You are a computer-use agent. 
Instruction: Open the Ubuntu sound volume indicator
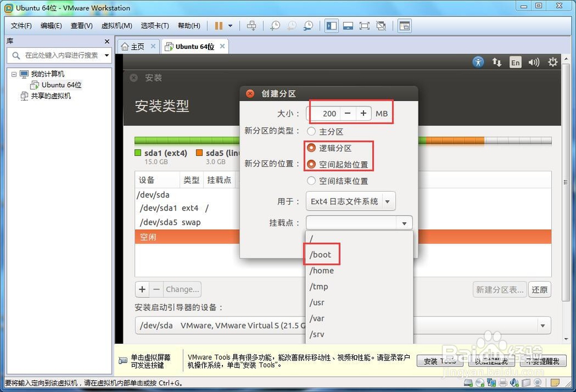click(x=534, y=62)
